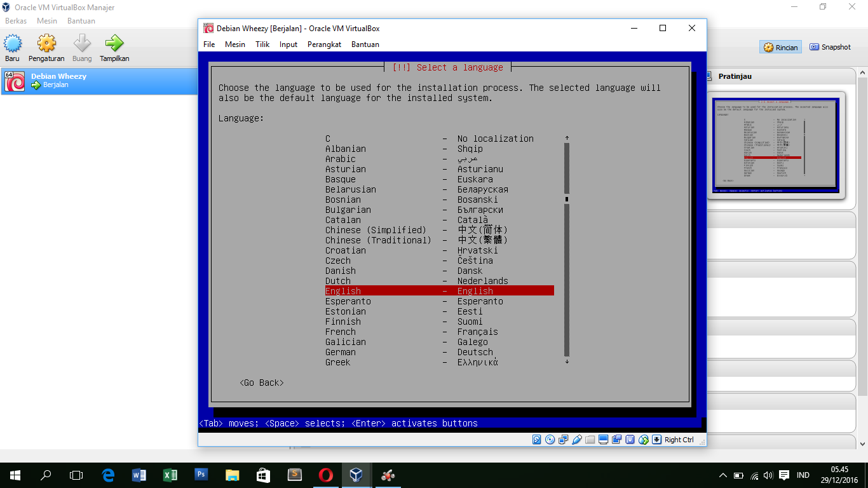Open the Perangkat menu of the VM window
Screen dimensions: 868x488
point(324,44)
